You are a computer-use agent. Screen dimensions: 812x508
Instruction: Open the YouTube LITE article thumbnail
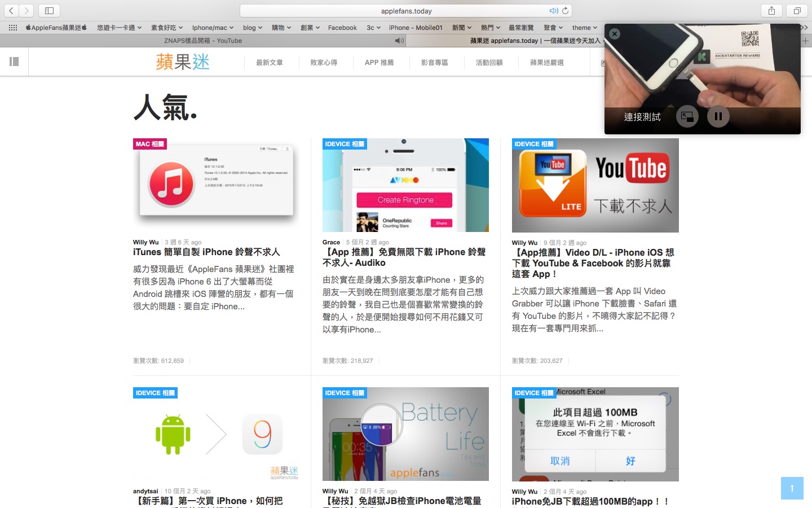point(595,185)
